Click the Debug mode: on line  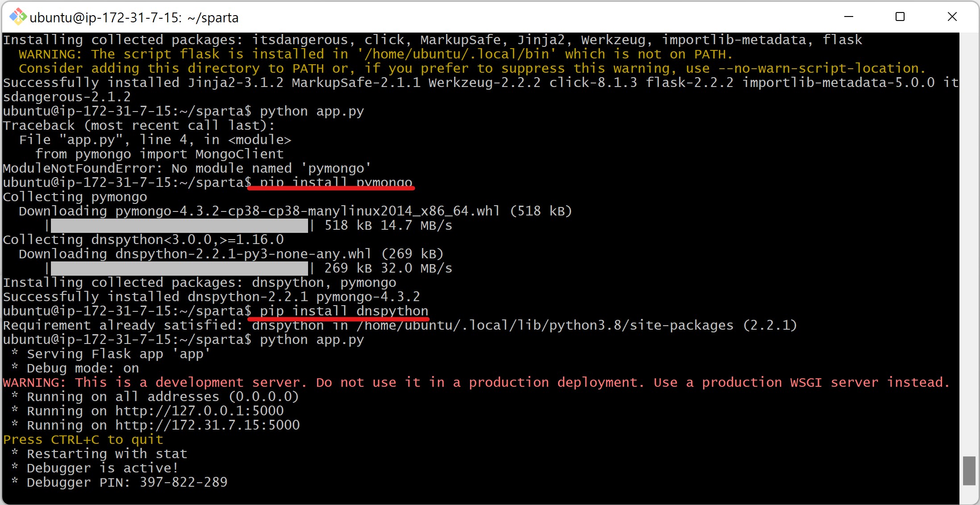point(83,368)
